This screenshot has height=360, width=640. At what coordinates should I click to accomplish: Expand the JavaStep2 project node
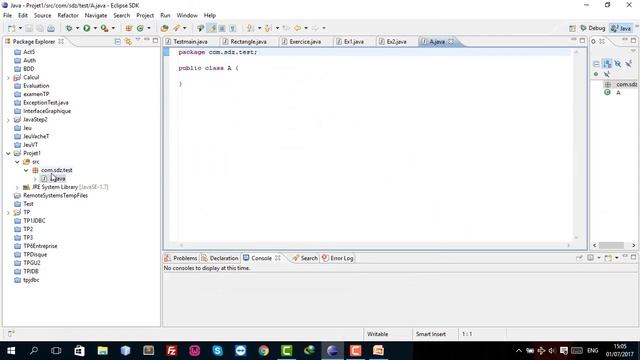(8, 120)
